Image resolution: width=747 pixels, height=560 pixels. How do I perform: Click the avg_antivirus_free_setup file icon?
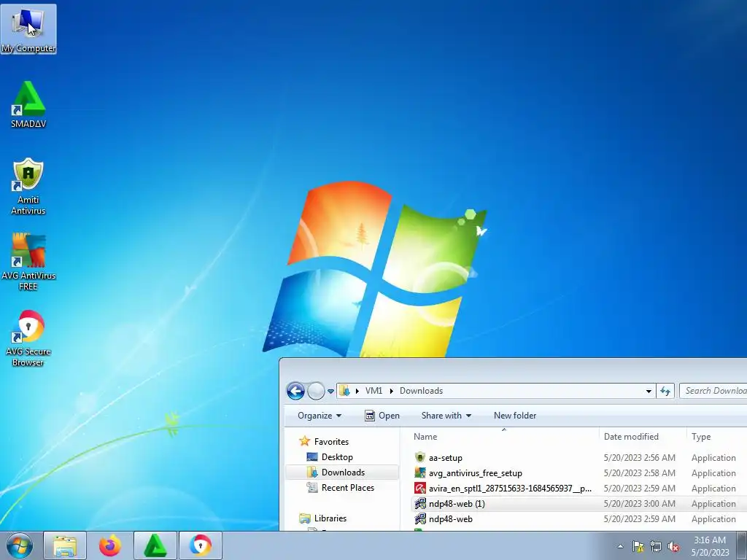(x=419, y=472)
